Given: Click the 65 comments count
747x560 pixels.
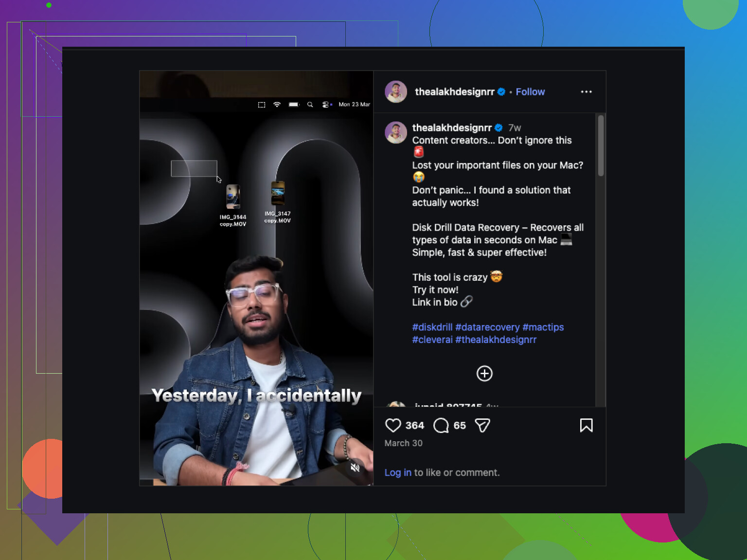Looking at the screenshot, I should tap(460, 426).
